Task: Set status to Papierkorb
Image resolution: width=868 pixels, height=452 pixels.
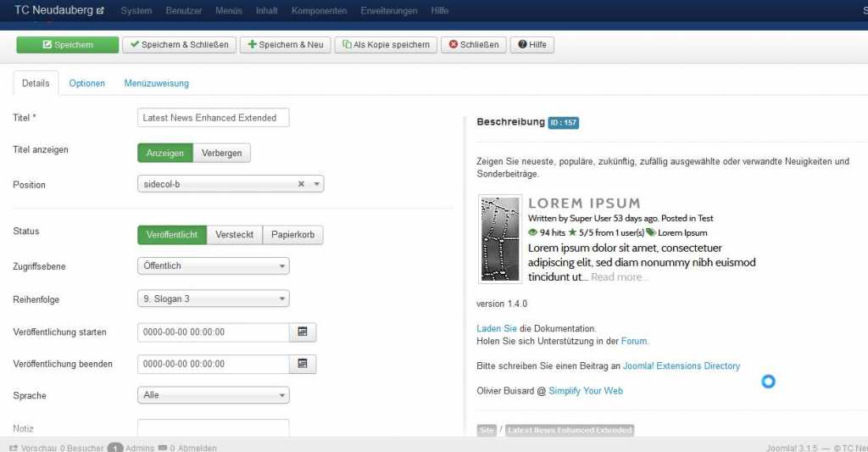Action: (292, 235)
